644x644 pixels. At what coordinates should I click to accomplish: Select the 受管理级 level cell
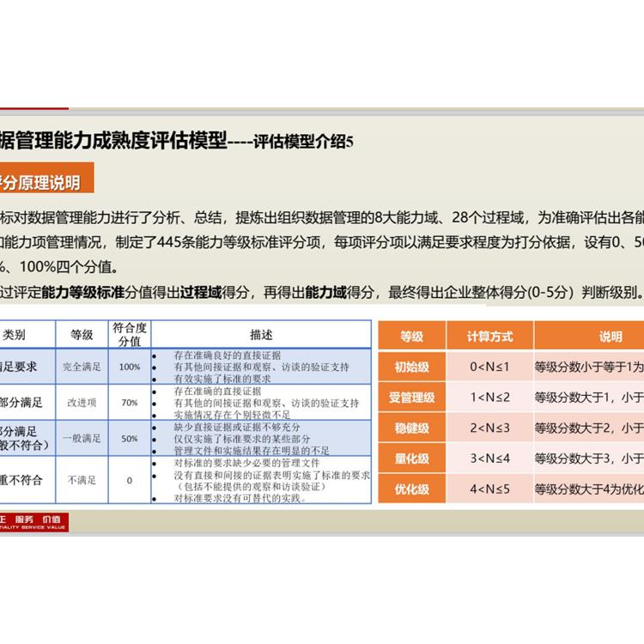(x=412, y=398)
